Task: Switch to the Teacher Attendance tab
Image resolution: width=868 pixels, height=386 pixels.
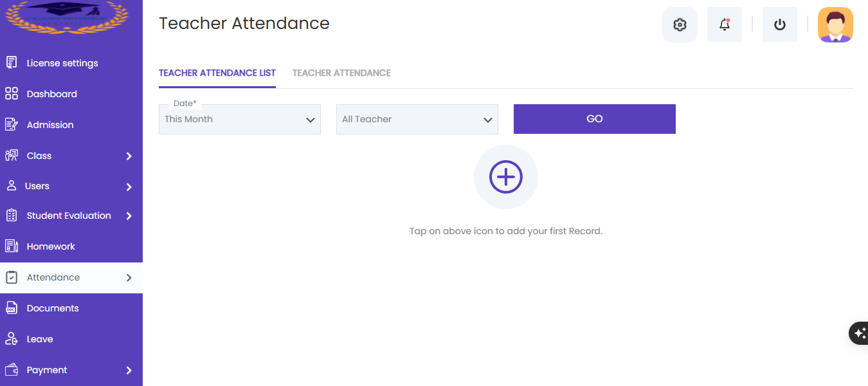Action: (341, 73)
